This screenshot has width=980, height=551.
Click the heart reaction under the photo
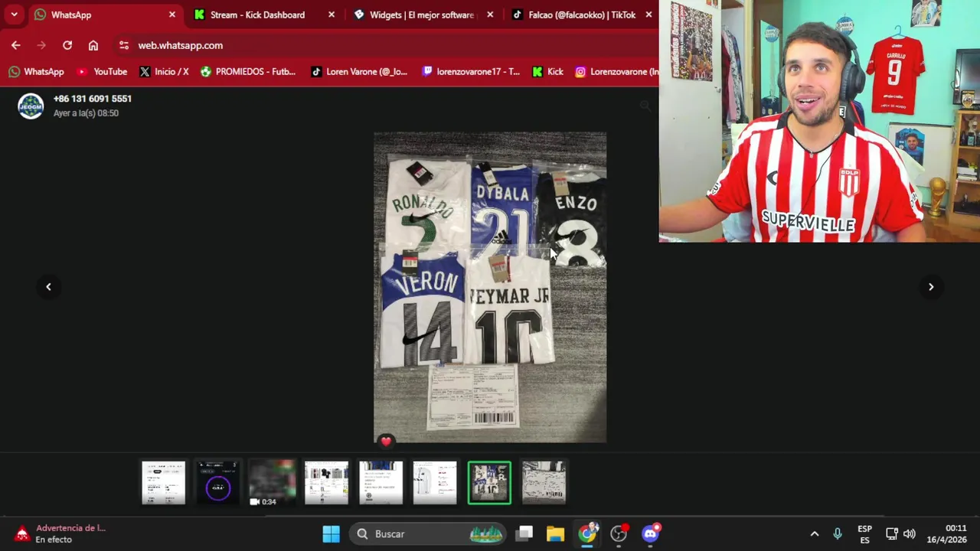[x=386, y=442]
